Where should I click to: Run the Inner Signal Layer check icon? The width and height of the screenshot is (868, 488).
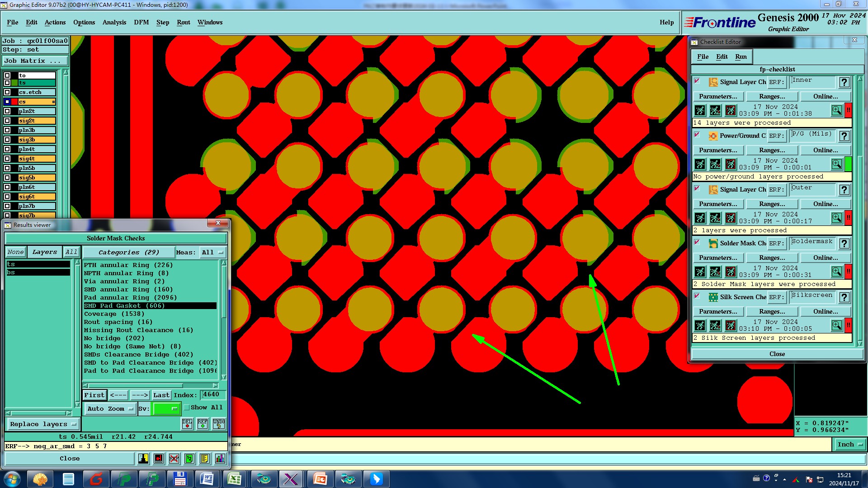point(700,110)
